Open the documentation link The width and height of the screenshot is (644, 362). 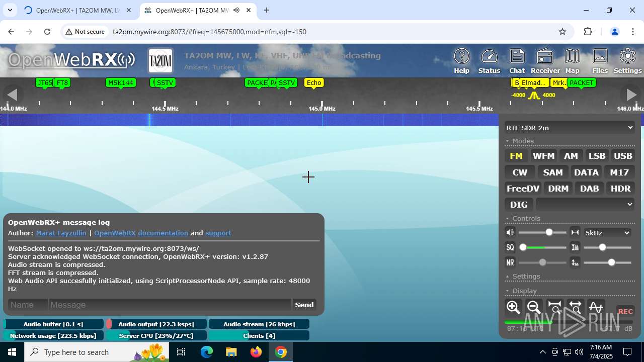pos(163,233)
